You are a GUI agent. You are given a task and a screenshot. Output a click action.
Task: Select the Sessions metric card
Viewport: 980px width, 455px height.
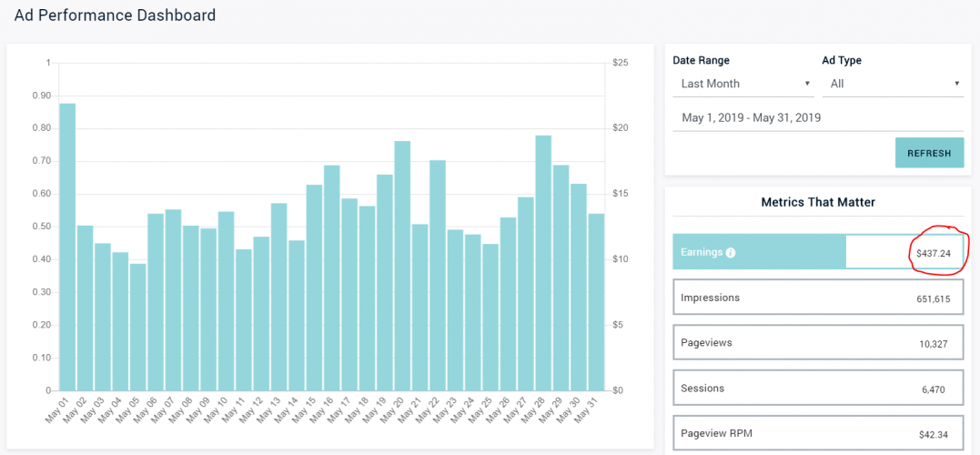point(818,389)
